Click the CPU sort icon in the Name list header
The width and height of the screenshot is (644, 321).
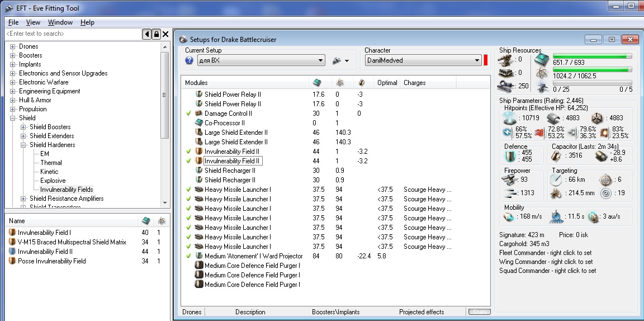click(145, 221)
